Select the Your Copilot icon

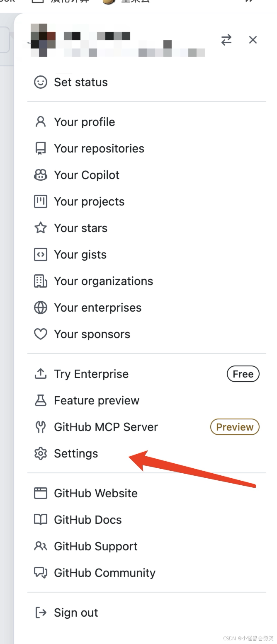40,175
